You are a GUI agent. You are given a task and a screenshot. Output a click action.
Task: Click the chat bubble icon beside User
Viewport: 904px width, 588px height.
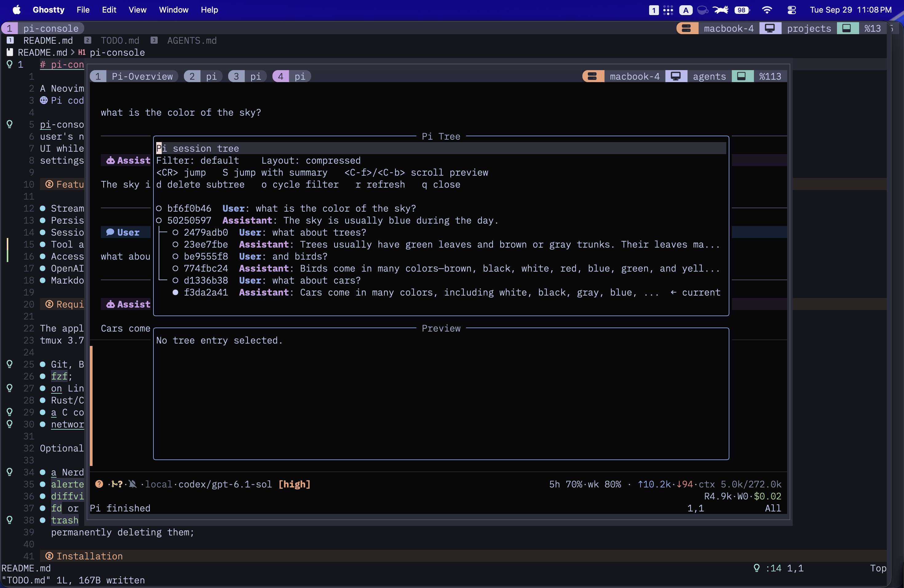pyautogui.click(x=110, y=232)
